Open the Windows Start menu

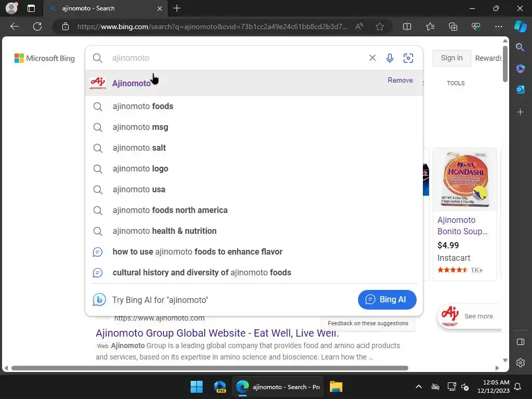(196, 387)
